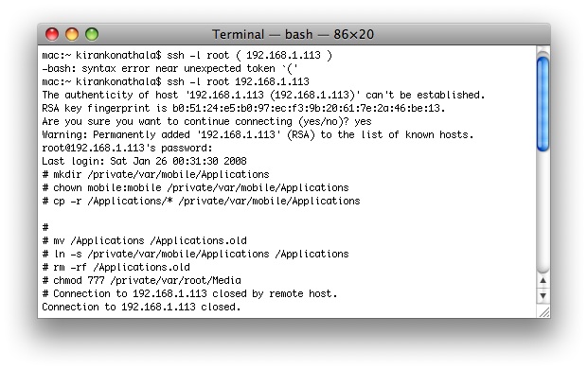Click the blue vertical scrollbar thumb
Screen dimensions: 588x370
click(x=543, y=104)
